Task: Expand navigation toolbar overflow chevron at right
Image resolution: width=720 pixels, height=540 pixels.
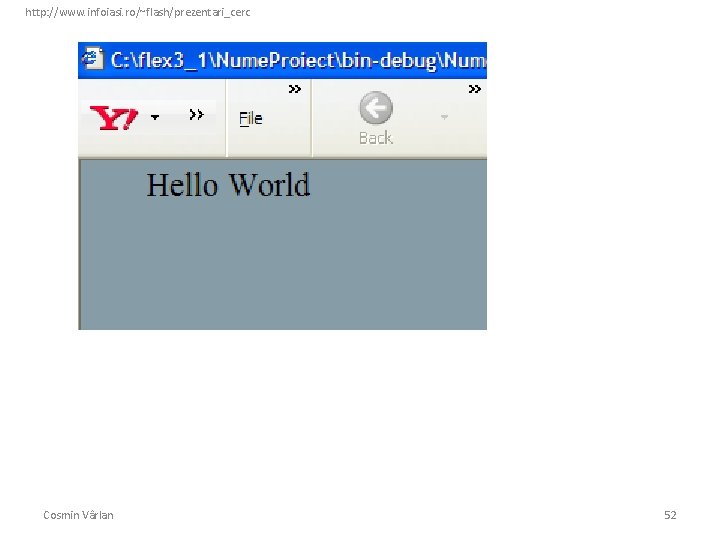Action: [x=475, y=89]
